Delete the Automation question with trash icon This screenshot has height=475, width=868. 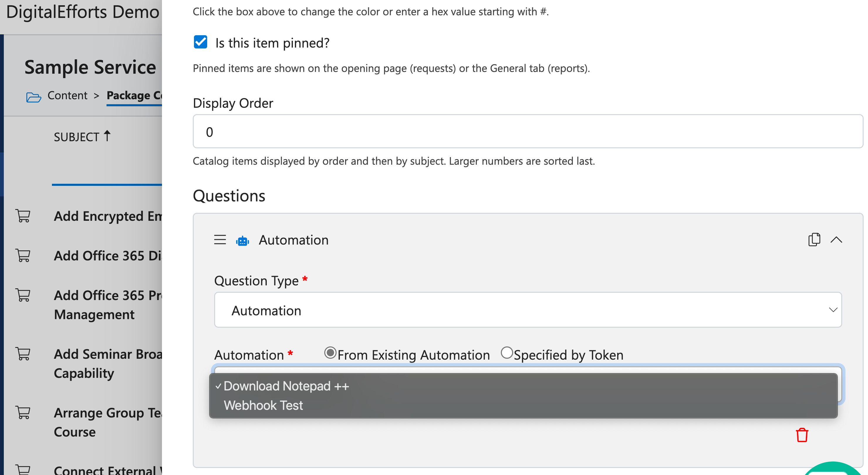pyautogui.click(x=802, y=435)
